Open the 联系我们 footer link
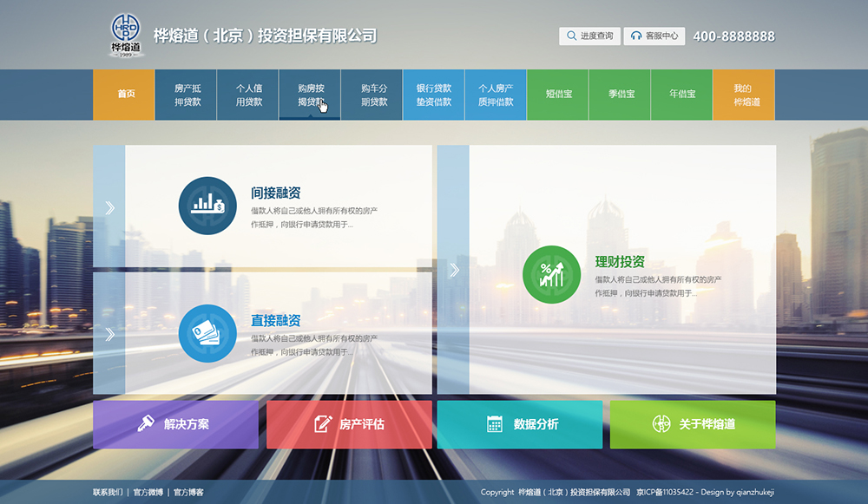The image size is (868, 504). (108, 493)
